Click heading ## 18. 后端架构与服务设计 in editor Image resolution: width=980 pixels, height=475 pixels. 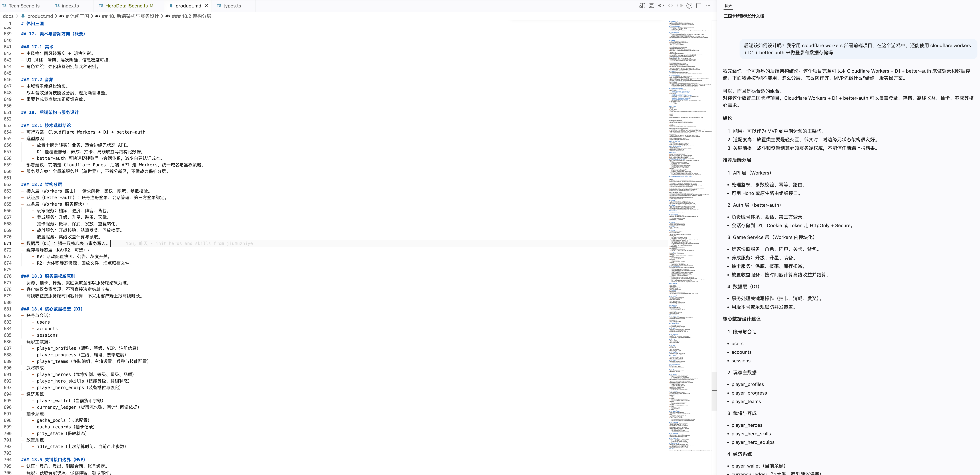[x=50, y=112]
